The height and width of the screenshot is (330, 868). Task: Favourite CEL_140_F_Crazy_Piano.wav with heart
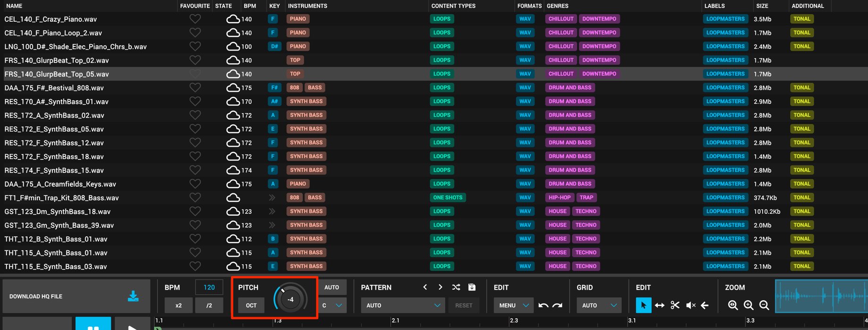point(195,19)
